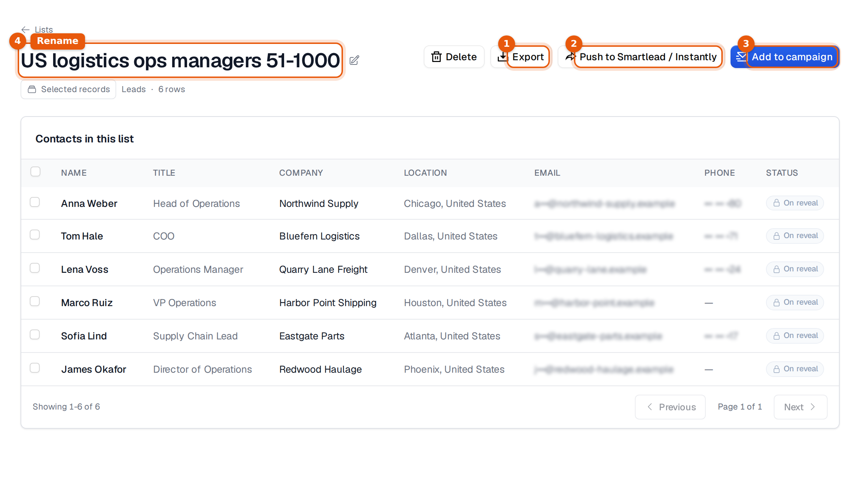The width and height of the screenshot is (868, 496).
Task: Click title Director of Operations
Action: point(202,369)
